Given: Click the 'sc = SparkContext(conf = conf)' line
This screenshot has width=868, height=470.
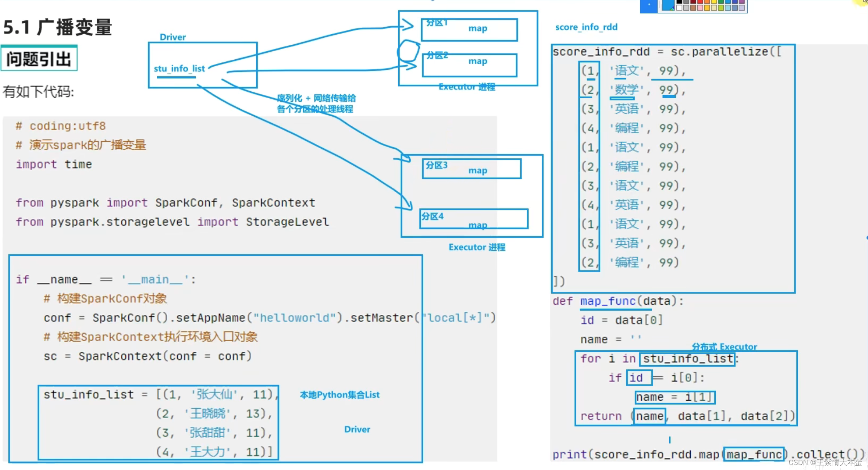Looking at the screenshot, I should point(148,356).
